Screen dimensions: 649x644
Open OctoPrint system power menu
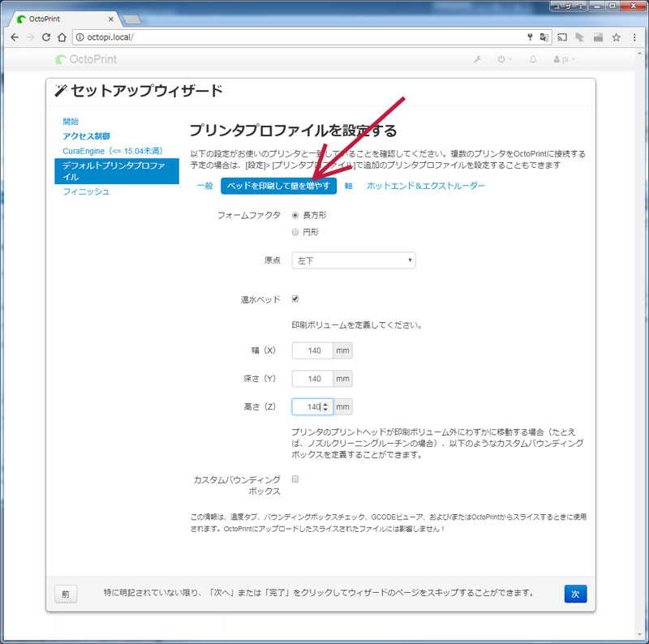point(504,59)
